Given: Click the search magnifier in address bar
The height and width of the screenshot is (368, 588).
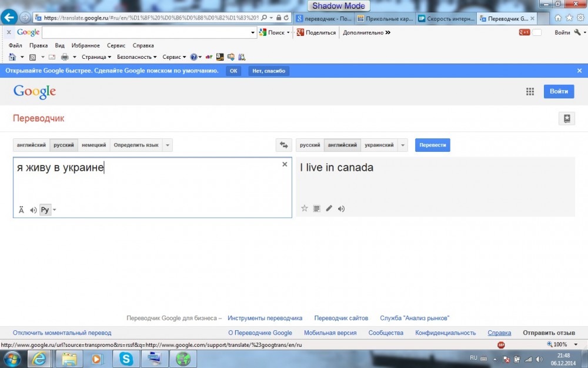Looking at the screenshot, I should 264,18.
